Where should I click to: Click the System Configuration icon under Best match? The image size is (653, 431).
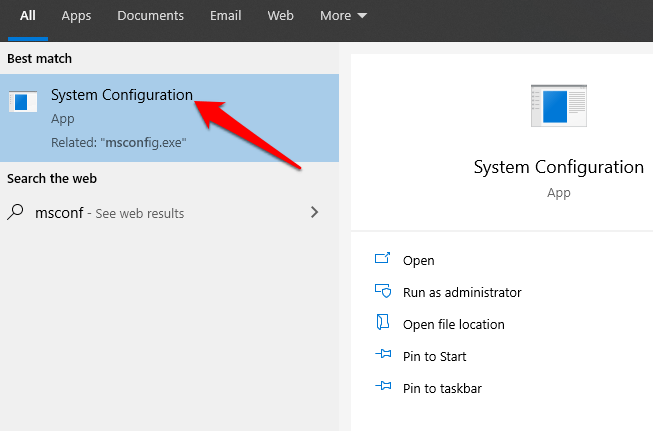tap(21, 102)
